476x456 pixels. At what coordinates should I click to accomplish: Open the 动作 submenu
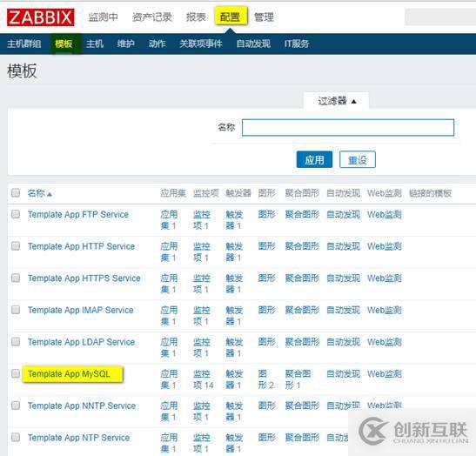pos(157,44)
